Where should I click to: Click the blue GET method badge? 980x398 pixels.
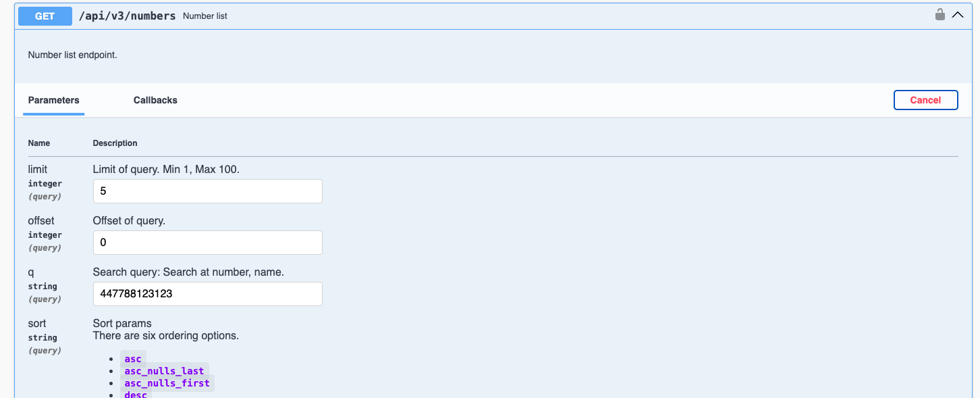(x=45, y=16)
